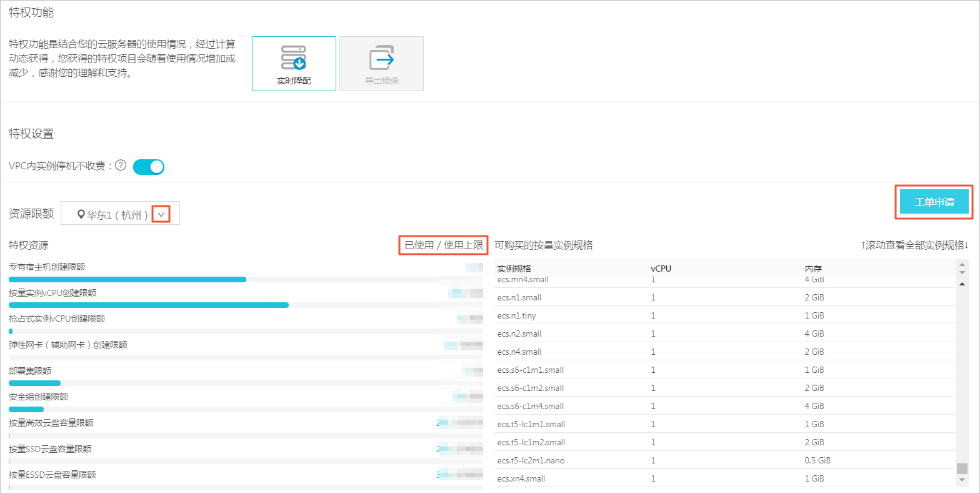Click the 0.5 GiB memory cell

click(x=817, y=460)
